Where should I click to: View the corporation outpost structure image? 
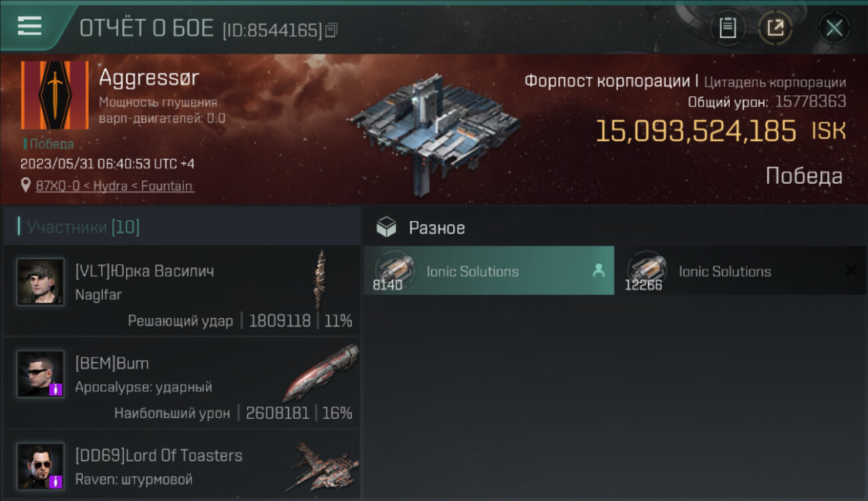click(433, 131)
